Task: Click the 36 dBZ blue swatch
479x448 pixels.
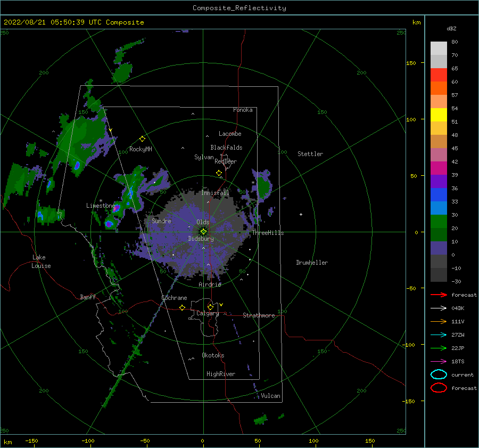Action: [439, 194]
